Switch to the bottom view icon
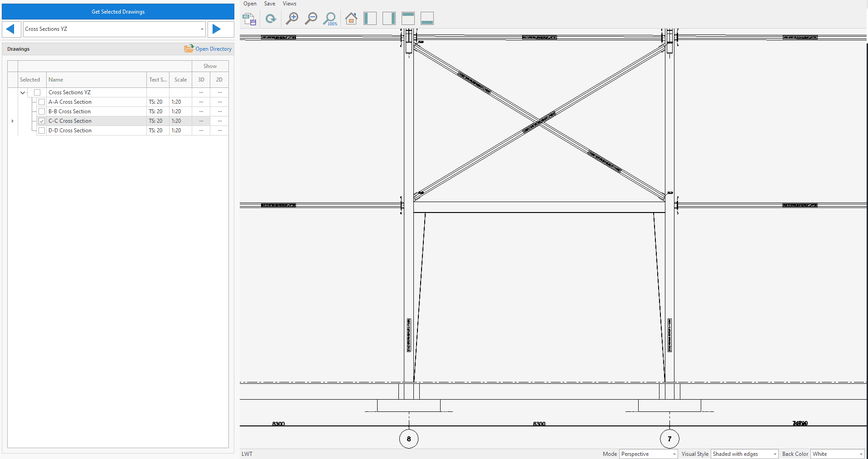Screen dimensions: 868x459 tap(427, 19)
